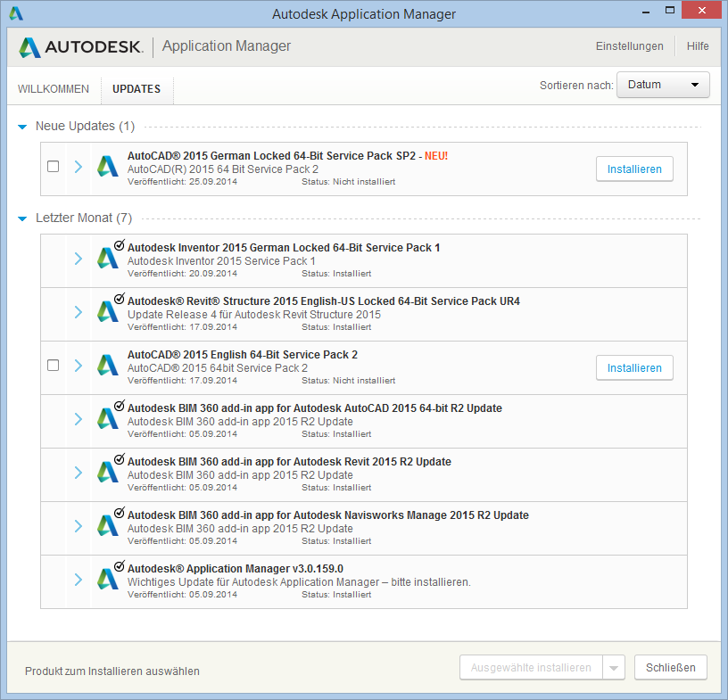Screen dimensions: 728x700
Task: Select title Autodesk Application Manager v3.0.159.0
Action: pos(236,569)
